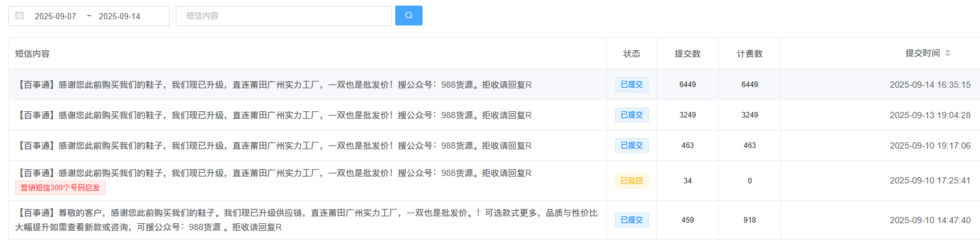Viewport: 980px width, 240px height.
Task: Open the calendar icon in date range
Action: point(19,16)
